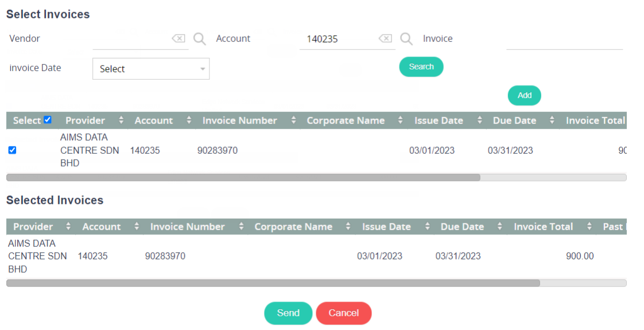Open vendor lookup with the Vendor magnifier icon
The width and height of the screenshot is (644, 330).
pyautogui.click(x=200, y=39)
